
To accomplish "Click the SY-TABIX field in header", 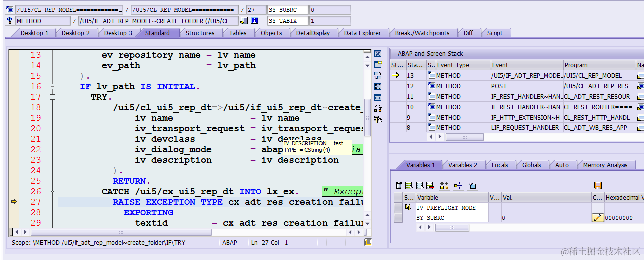I will tap(287, 21).
